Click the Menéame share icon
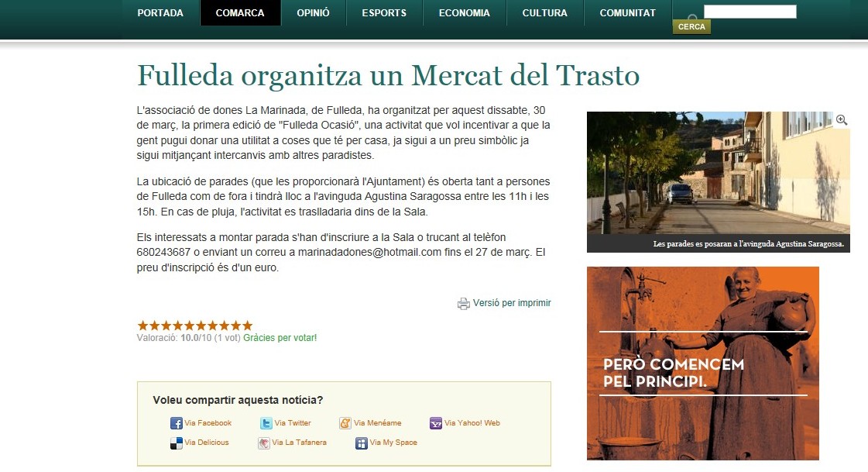 click(x=345, y=423)
